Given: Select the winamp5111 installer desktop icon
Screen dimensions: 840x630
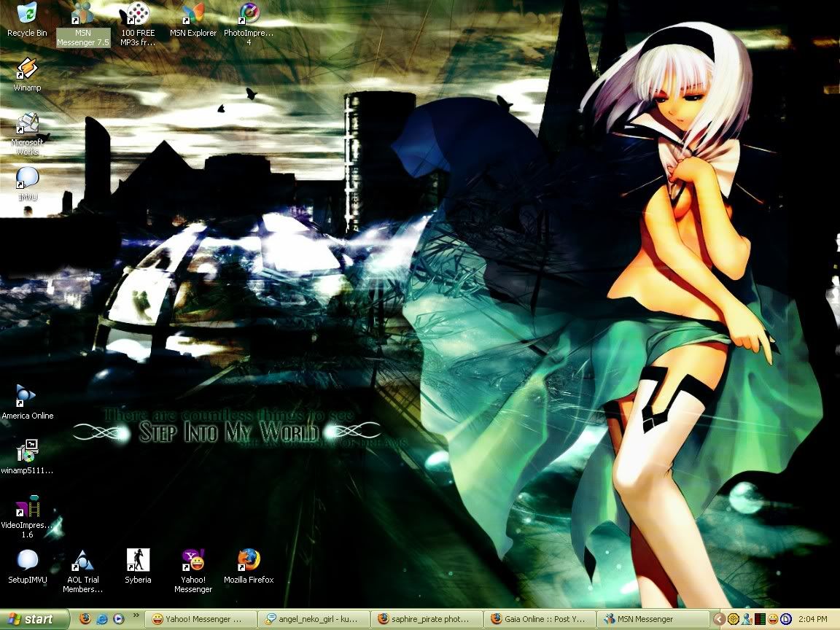Looking at the screenshot, I should pyautogui.click(x=27, y=457).
